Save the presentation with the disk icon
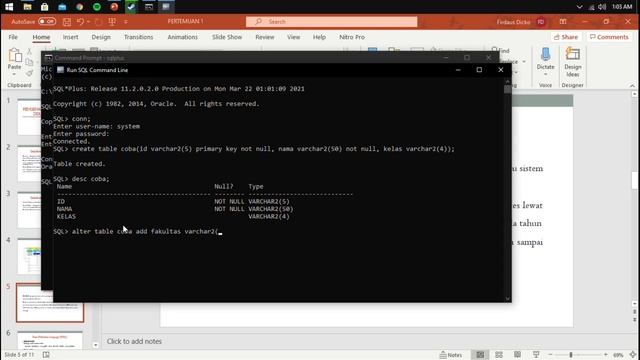640x360 pixels. coord(67,22)
